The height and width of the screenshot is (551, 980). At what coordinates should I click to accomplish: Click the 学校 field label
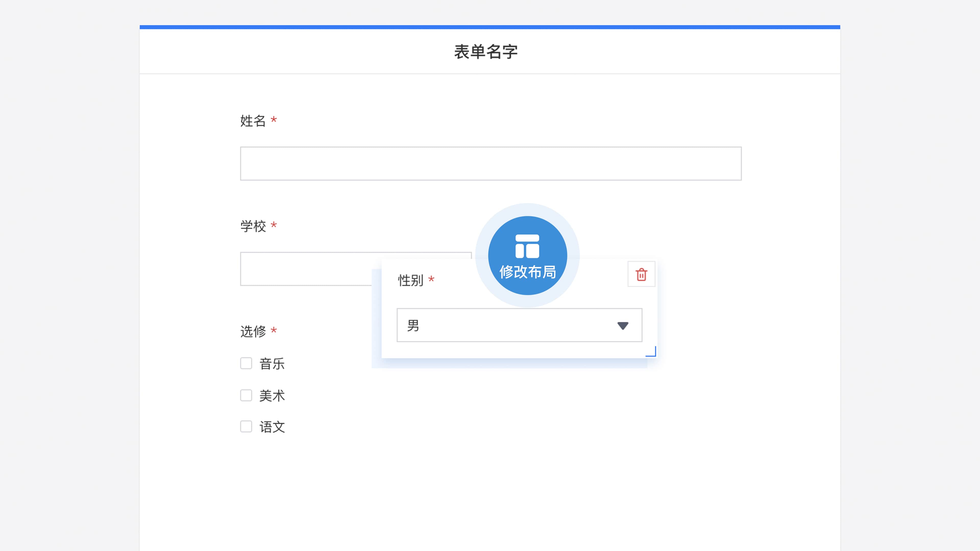pyautogui.click(x=253, y=226)
